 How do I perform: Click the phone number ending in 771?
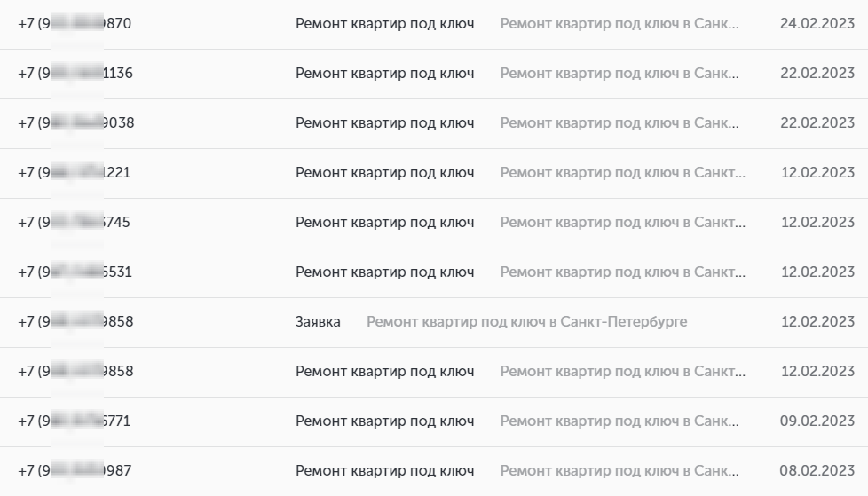coord(75,421)
